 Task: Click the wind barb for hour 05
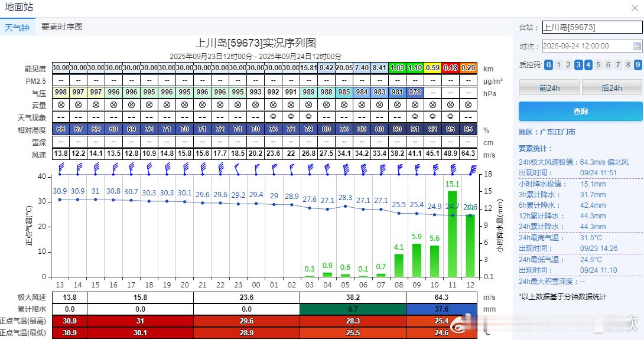click(346, 169)
